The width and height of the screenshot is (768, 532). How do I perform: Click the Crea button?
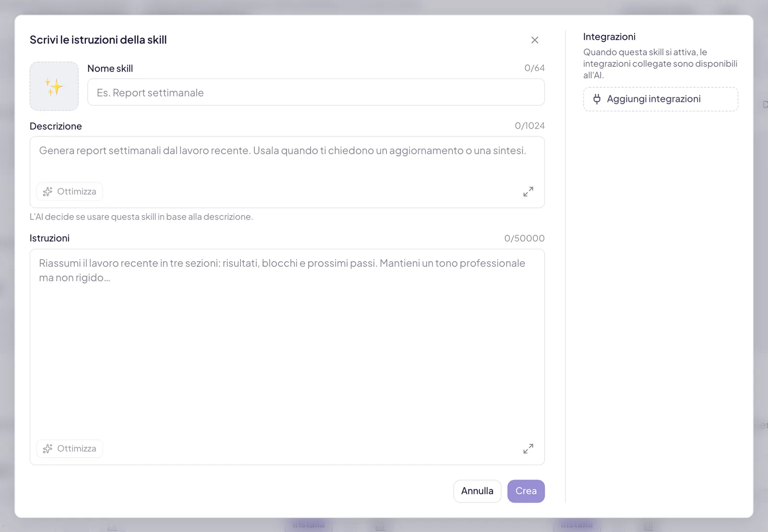pyautogui.click(x=526, y=491)
